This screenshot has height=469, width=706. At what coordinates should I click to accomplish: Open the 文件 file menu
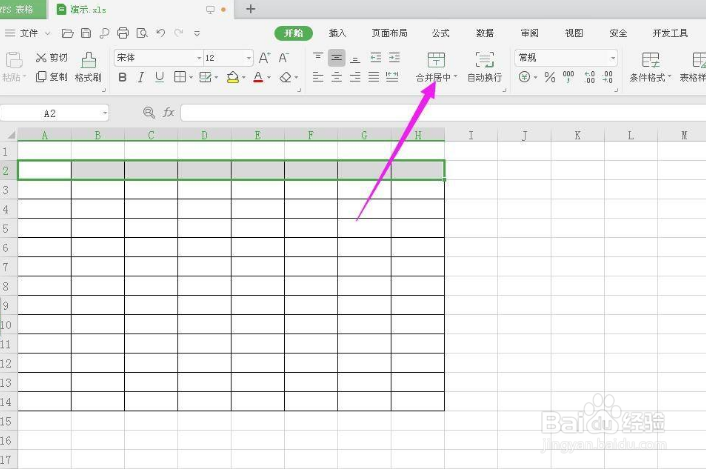coord(28,33)
